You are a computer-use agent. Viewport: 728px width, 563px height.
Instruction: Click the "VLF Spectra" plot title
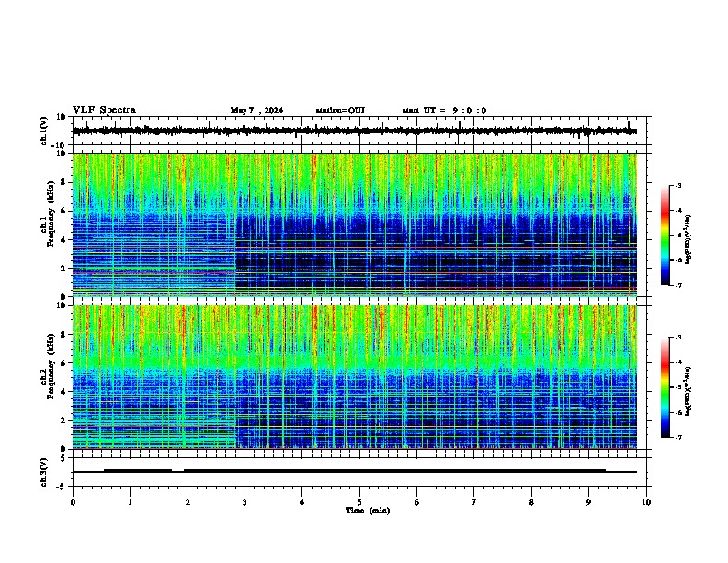tap(104, 110)
